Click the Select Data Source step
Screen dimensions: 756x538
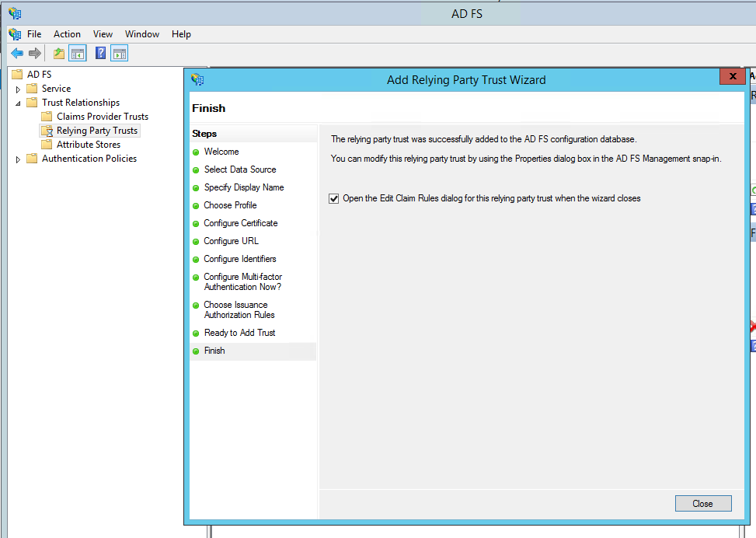[x=240, y=169]
